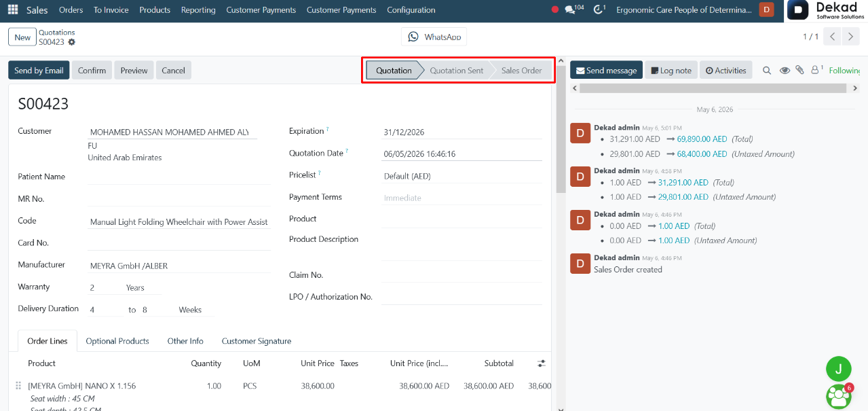
Task: Open column settings icon in order lines
Action: pos(541,363)
